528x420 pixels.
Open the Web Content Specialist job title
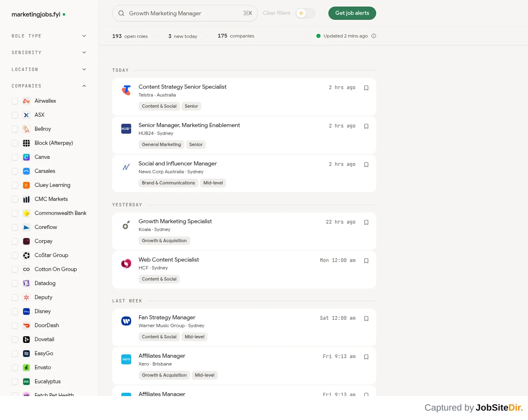click(x=169, y=260)
